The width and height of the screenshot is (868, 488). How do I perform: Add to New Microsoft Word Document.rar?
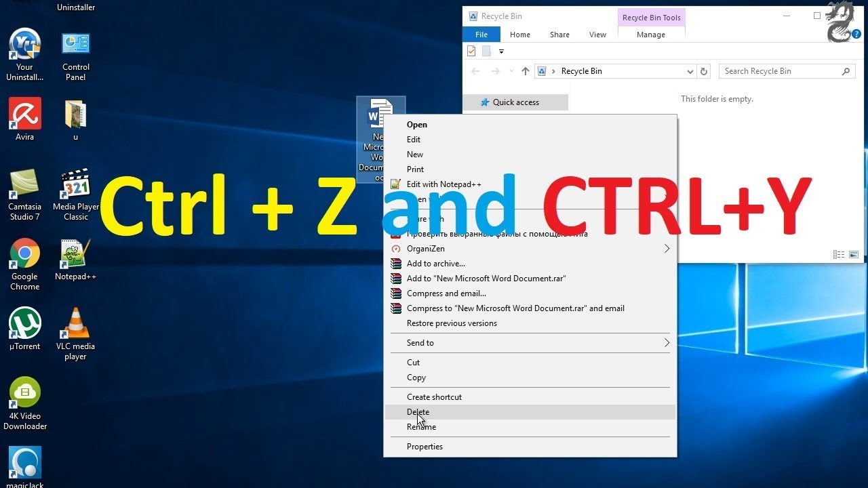[530, 279]
